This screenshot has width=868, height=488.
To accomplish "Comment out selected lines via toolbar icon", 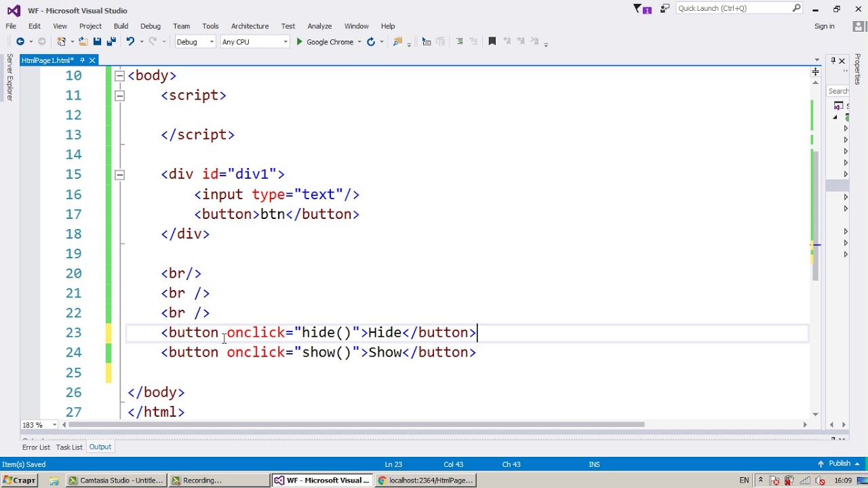I will (x=459, y=42).
